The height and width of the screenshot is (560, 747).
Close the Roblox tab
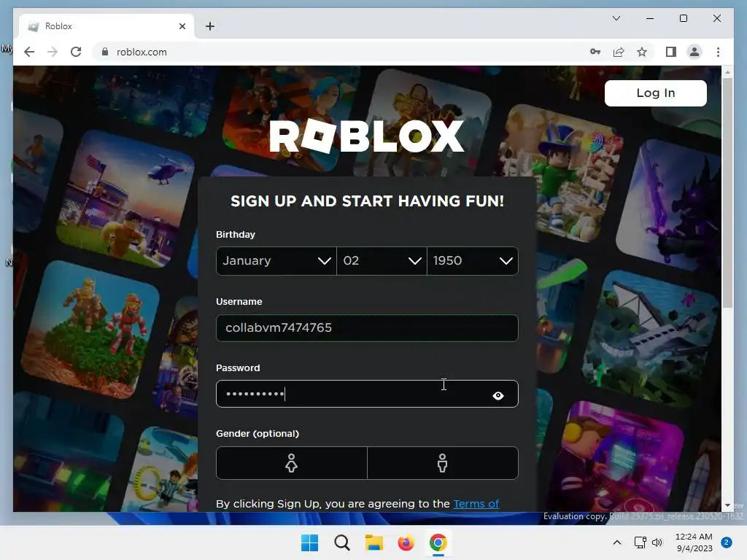(182, 26)
